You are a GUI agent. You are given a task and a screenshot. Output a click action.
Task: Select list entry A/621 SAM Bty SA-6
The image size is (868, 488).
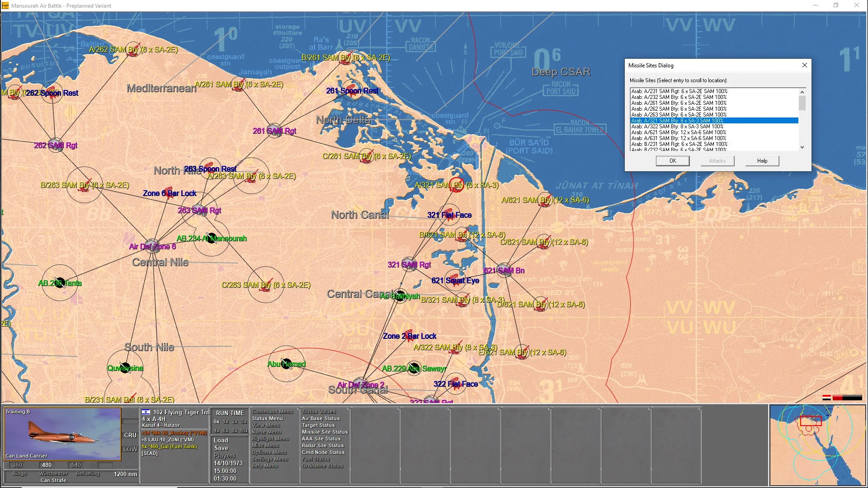click(x=714, y=132)
